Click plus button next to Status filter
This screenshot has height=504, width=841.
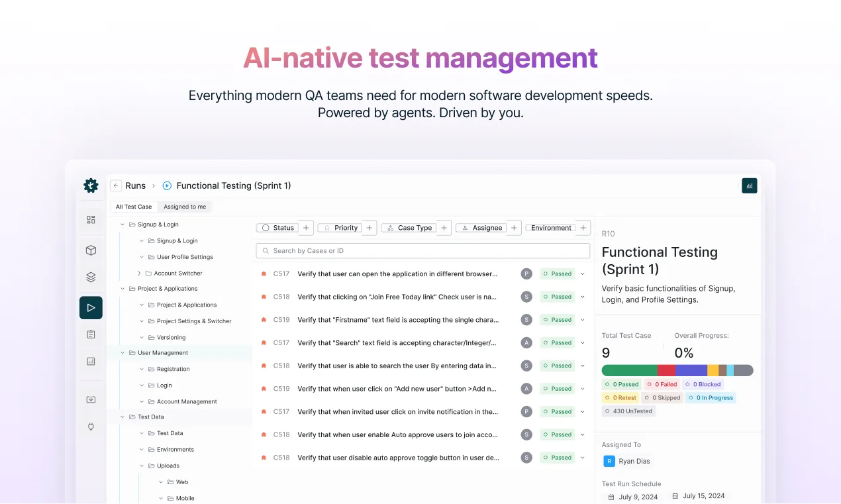tap(306, 228)
